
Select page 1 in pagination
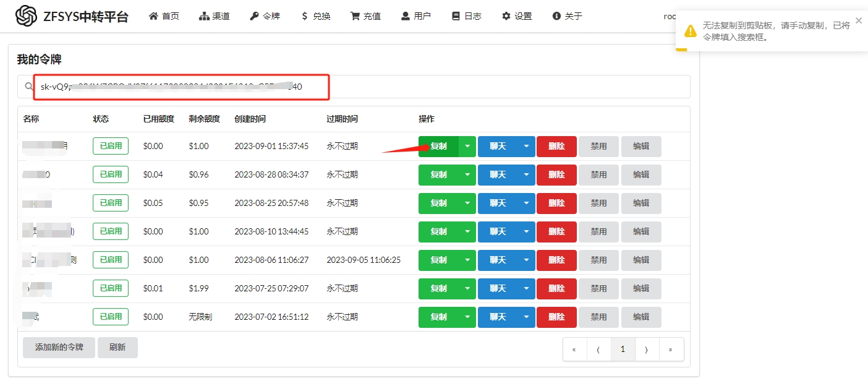pos(623,350)
